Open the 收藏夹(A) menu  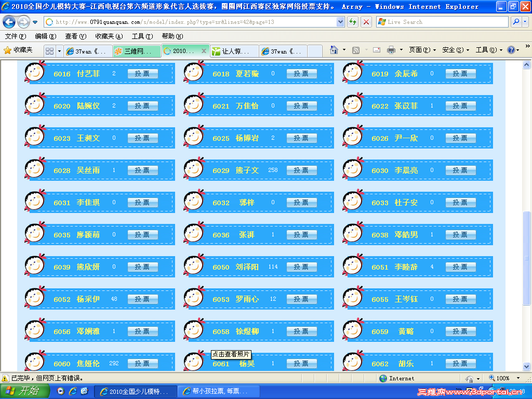(109, 36)
